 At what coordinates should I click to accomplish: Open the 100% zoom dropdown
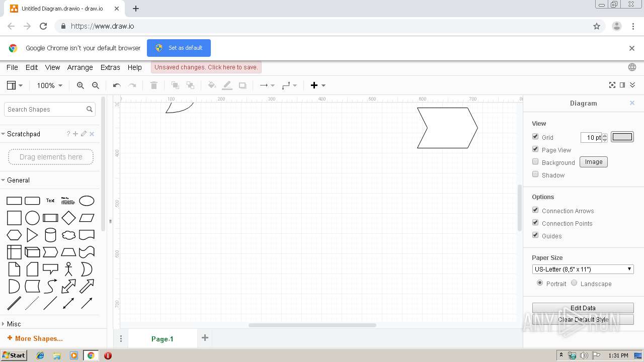point(49,85)
